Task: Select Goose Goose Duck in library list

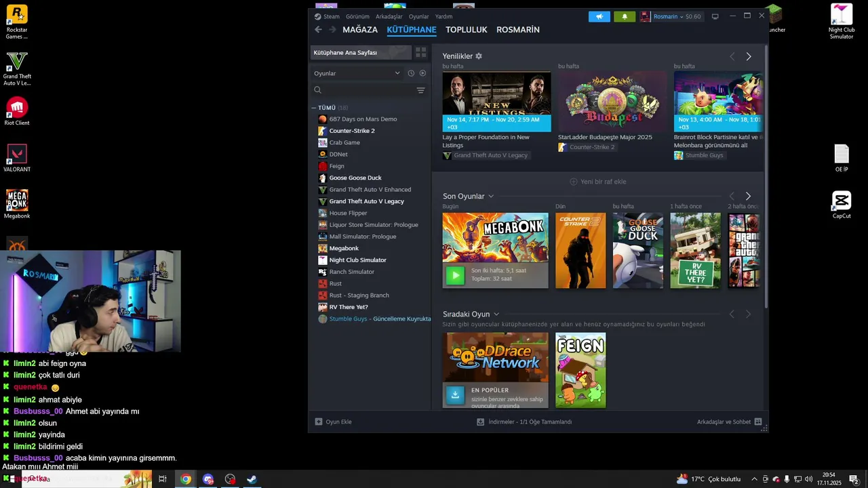Action: tap(355, 178)
